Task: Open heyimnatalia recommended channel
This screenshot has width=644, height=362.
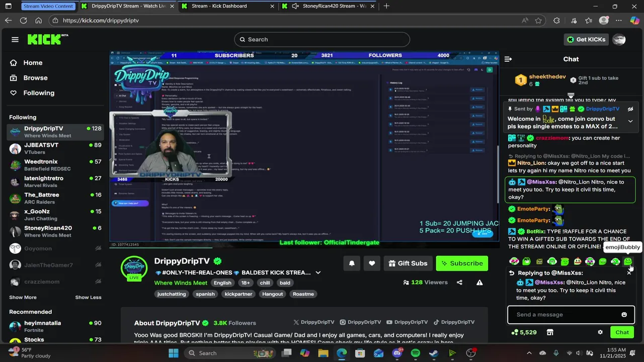Action: (x=56, y=326)
